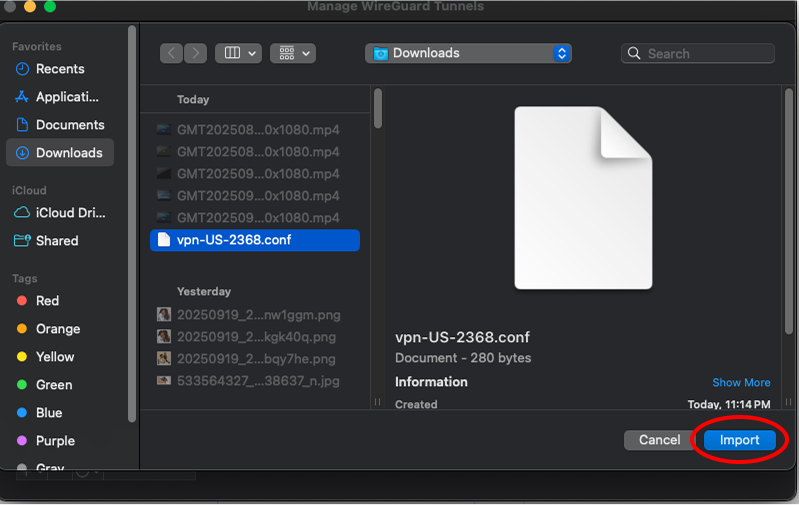Cancel the file import dialog

(x=659, y=440)
